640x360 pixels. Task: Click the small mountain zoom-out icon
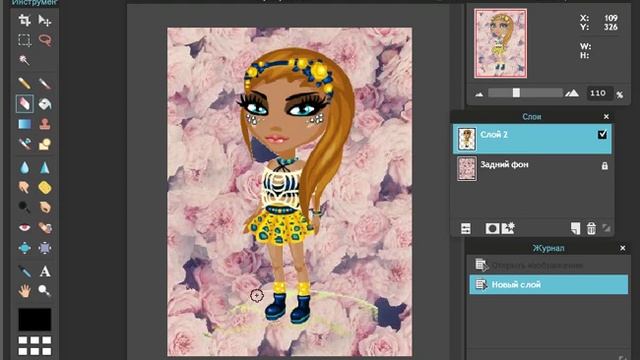click(x=480, y=94)
